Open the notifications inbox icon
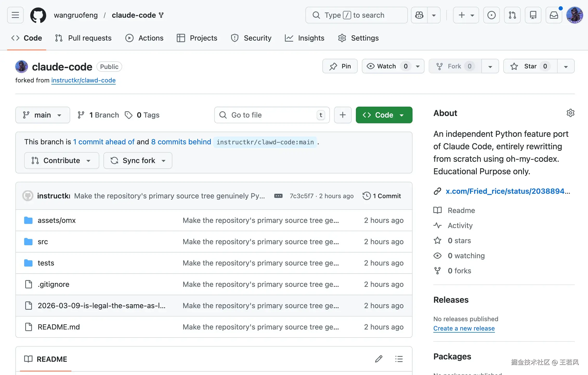Image resolution: width=588 pixels, height=375 pixels. pyautogui.click(x=554, y=15)
